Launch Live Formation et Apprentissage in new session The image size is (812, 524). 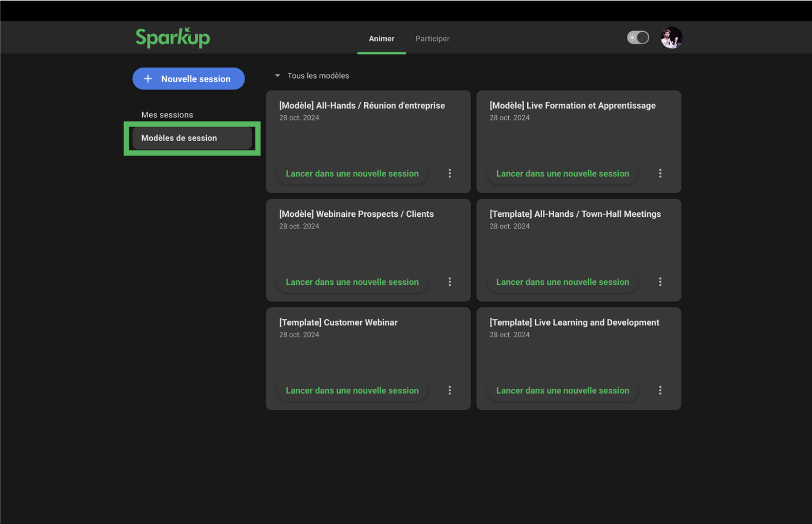click(x=562, y=173)
